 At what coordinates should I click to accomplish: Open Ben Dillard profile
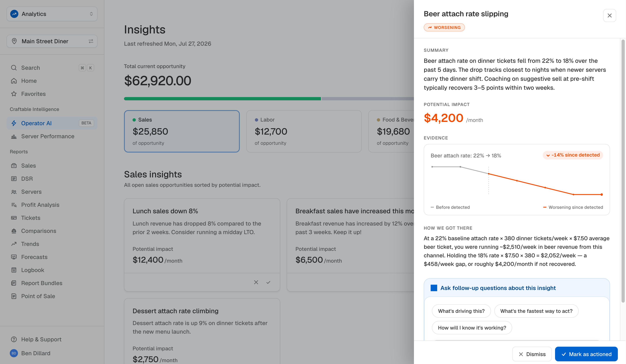[52, 353]
